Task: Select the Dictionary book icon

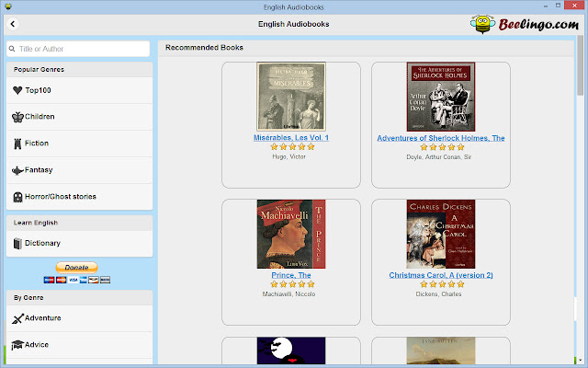Action: pyautogui.click(x=17, y=243)
